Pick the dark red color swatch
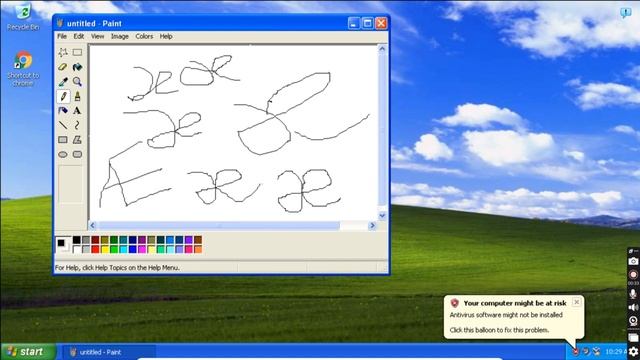Screen dimensions: 640x360 (x=95, y=240)
